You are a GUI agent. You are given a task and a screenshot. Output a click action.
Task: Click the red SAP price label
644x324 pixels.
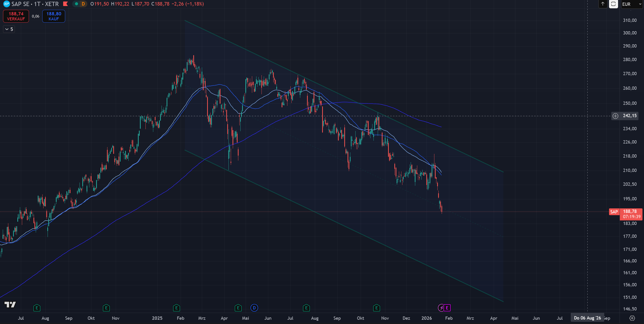coord(614,212)
